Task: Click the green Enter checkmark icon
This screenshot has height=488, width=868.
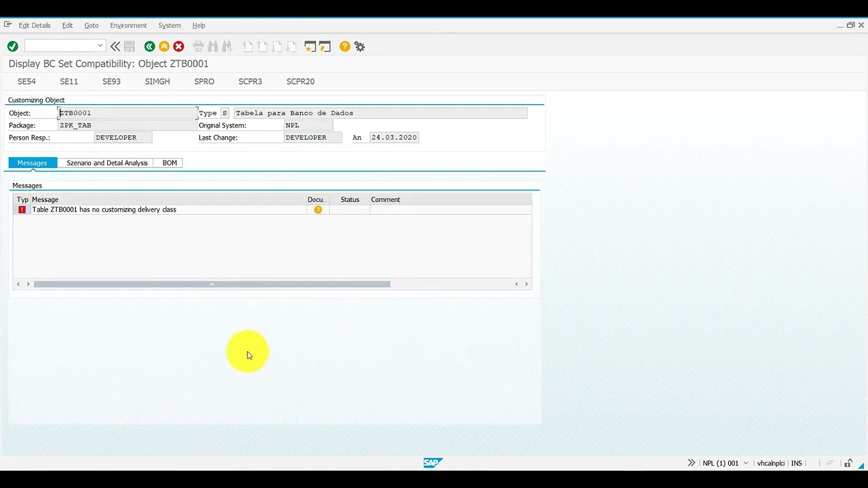Action: (x=12, y=46)
